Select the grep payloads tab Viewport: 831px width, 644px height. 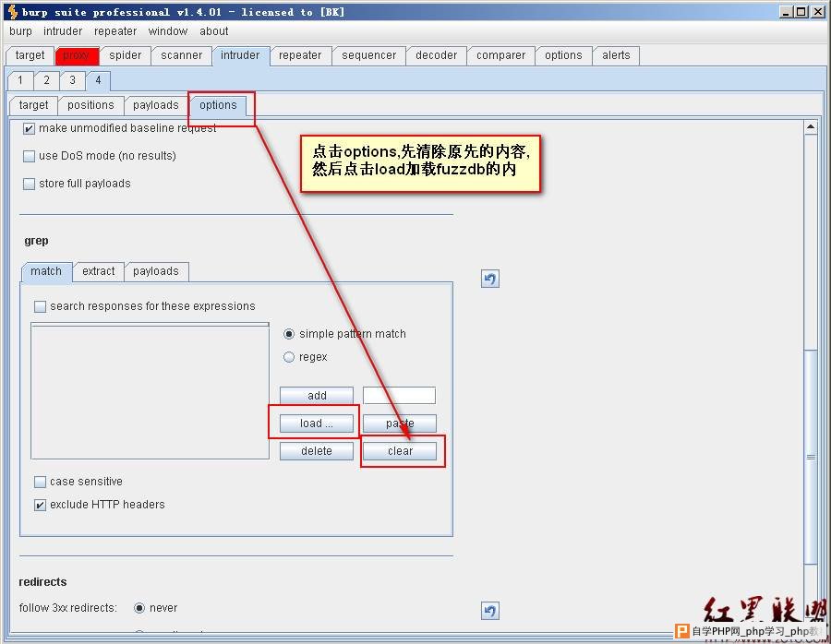(x=156, y=271)
